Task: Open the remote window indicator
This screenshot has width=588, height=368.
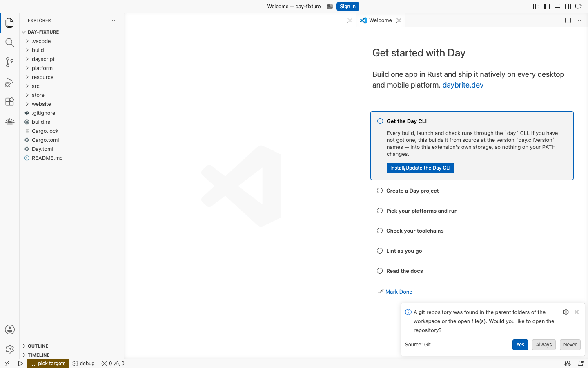Action: (7, 364)
